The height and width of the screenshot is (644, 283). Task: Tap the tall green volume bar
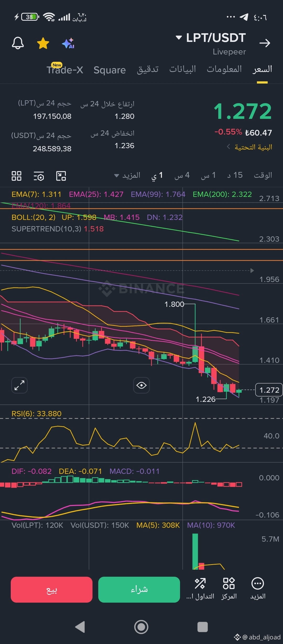click(x=195, y=552)
